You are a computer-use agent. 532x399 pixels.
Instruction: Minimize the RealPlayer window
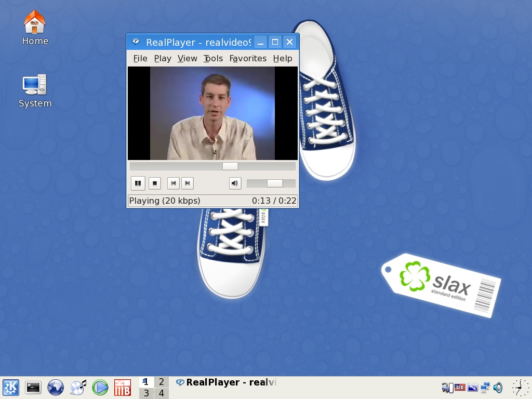(260, 42)
